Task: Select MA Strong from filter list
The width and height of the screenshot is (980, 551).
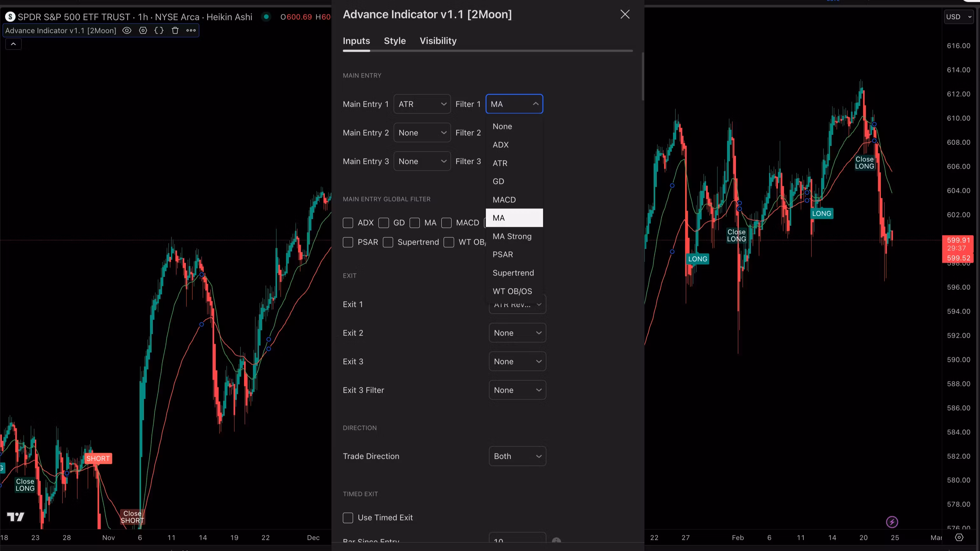Action: 512,236
